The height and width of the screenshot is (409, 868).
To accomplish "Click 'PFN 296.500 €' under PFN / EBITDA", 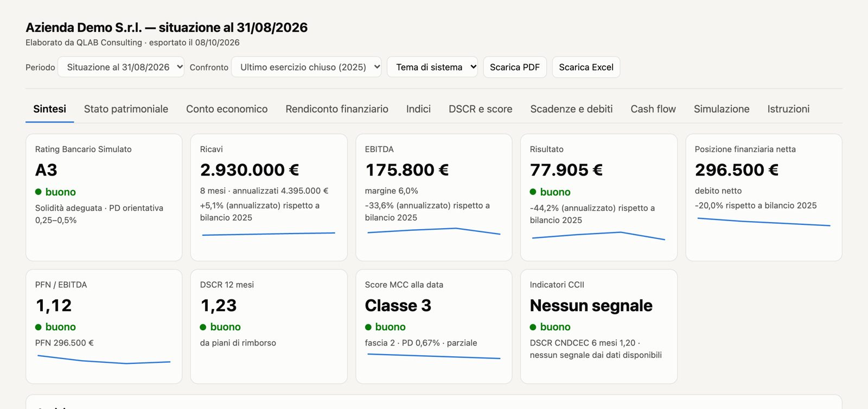I will coord(64,343).
